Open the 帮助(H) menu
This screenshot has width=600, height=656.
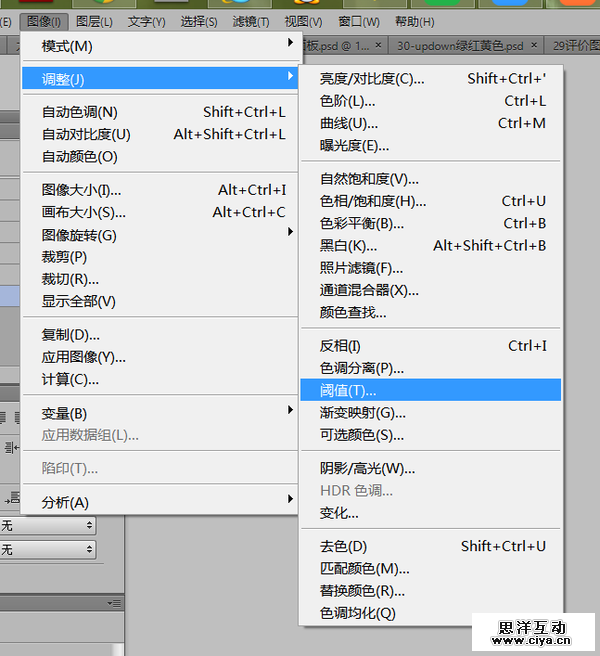[414, 21]
